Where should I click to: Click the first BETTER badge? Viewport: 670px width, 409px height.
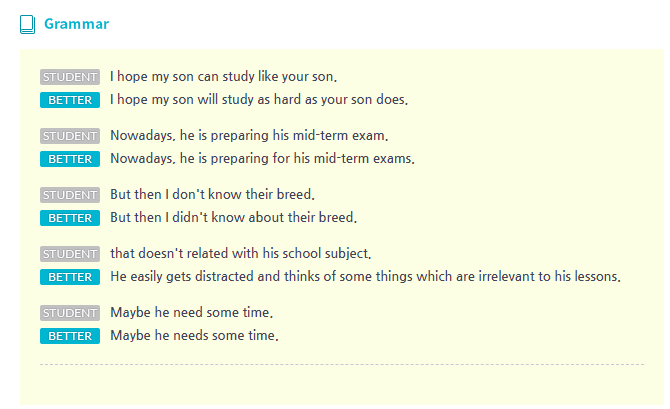click(x=70, y=100)
